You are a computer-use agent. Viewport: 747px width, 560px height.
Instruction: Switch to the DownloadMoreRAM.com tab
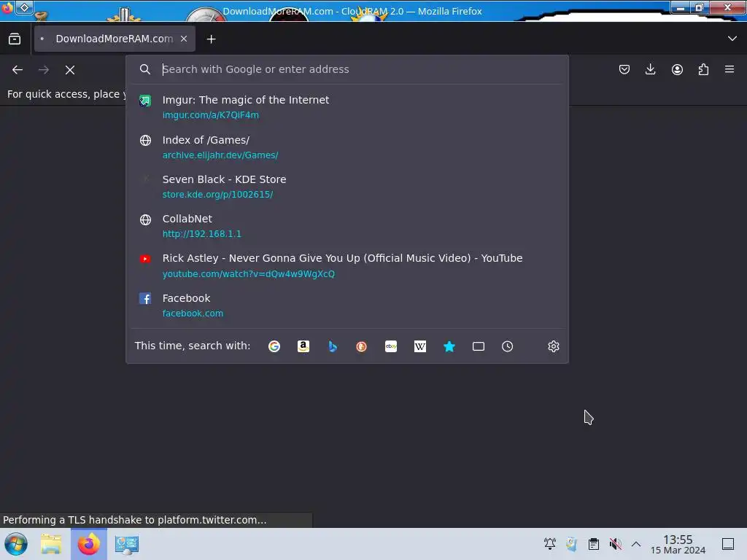pos(115,39)
